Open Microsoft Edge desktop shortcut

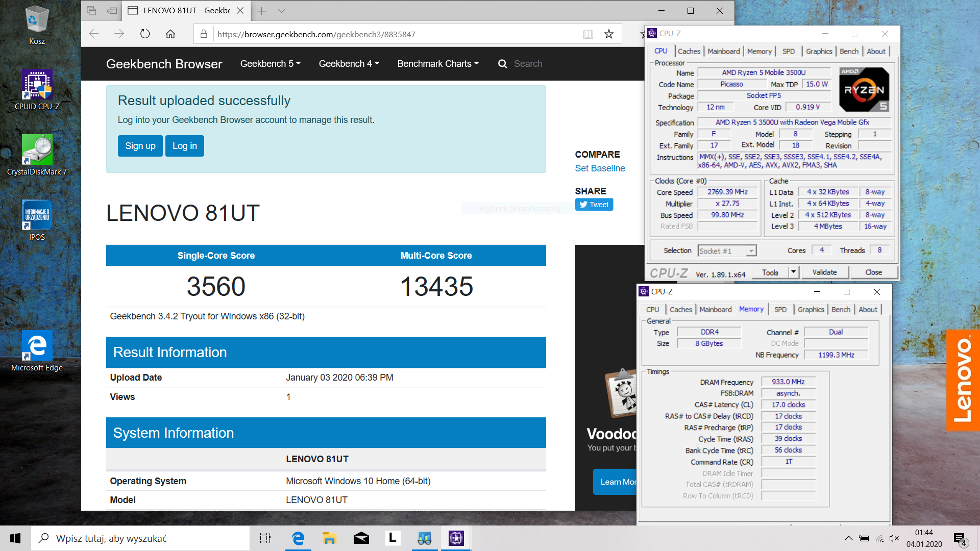point(37,351)
